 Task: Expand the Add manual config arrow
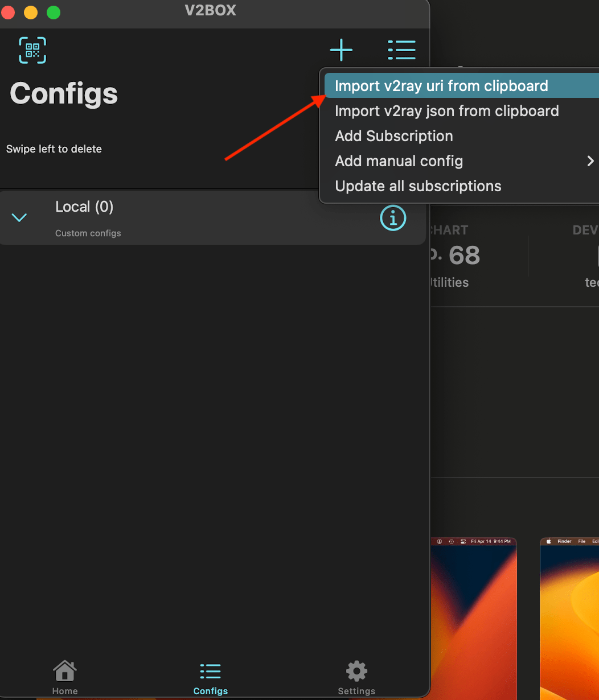[590, 162]
